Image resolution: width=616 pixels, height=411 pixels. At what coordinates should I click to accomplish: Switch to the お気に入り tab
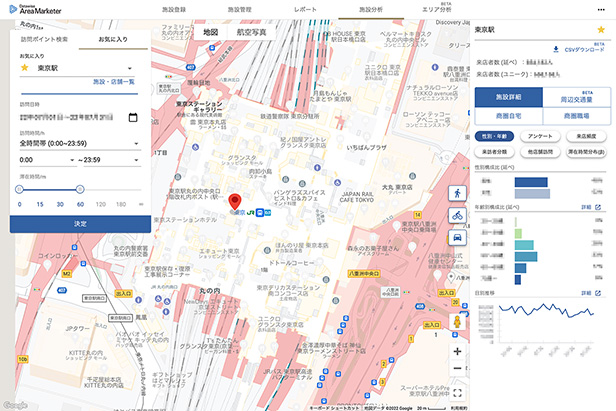pos(113,39)
